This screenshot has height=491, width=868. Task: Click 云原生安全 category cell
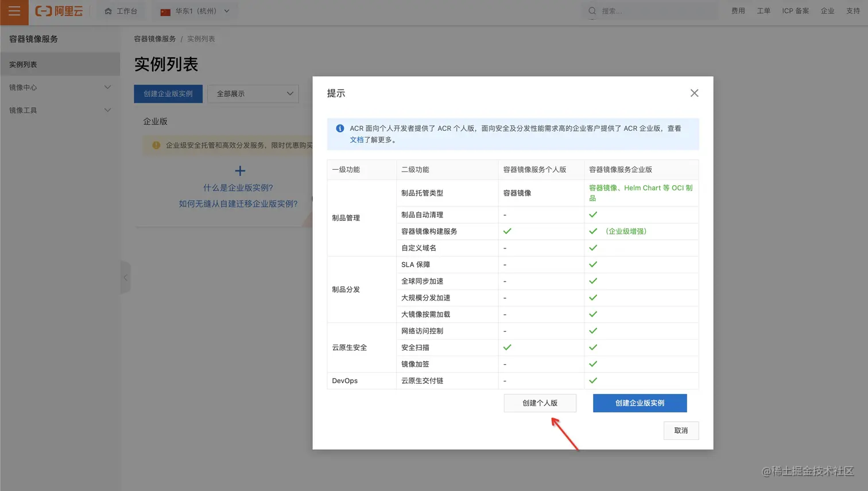click(362, 348)
